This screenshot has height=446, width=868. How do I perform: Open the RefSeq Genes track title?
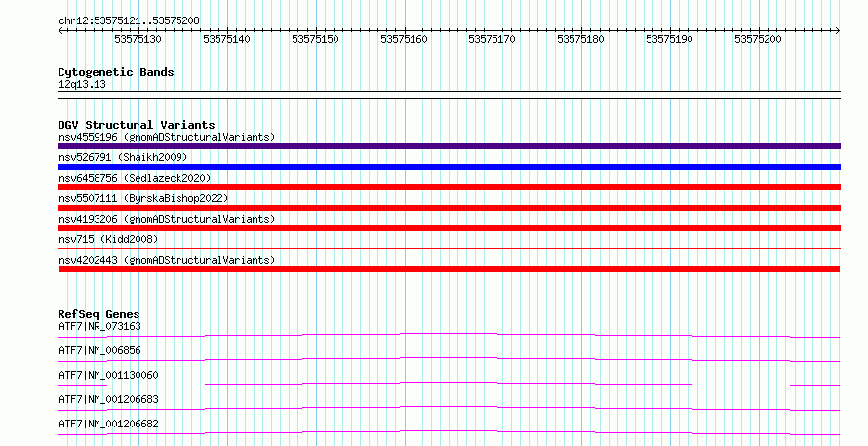(x=99, y=314)
